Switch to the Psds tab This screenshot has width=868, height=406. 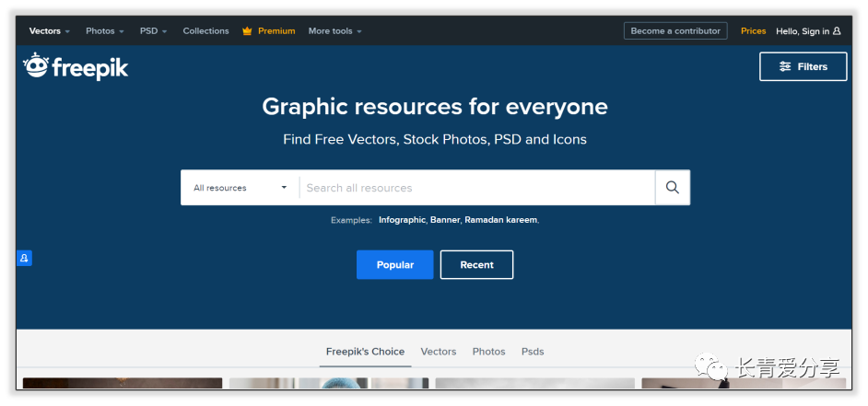click(x=533, y=352)
